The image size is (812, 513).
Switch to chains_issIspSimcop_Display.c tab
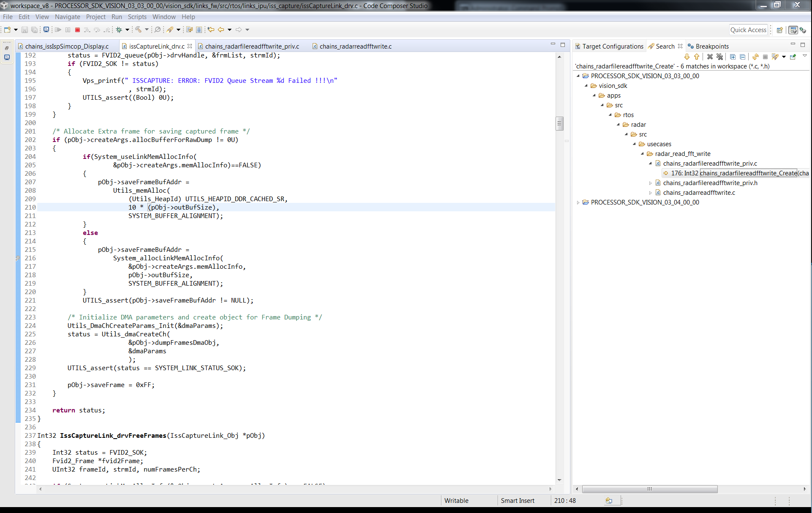67,46
